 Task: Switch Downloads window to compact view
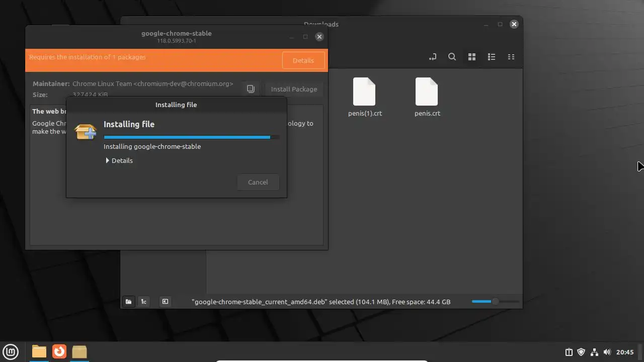[x=511, y=57]
